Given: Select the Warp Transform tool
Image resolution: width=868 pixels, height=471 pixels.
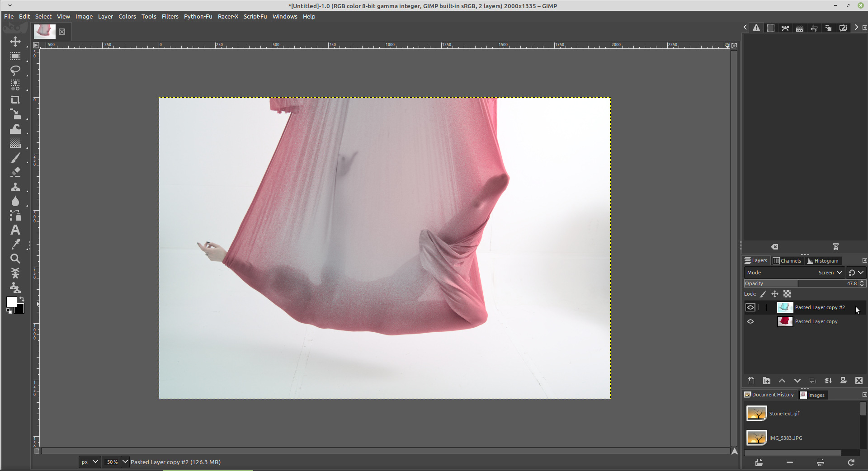Looking at the screenshot, I should 15,129.
